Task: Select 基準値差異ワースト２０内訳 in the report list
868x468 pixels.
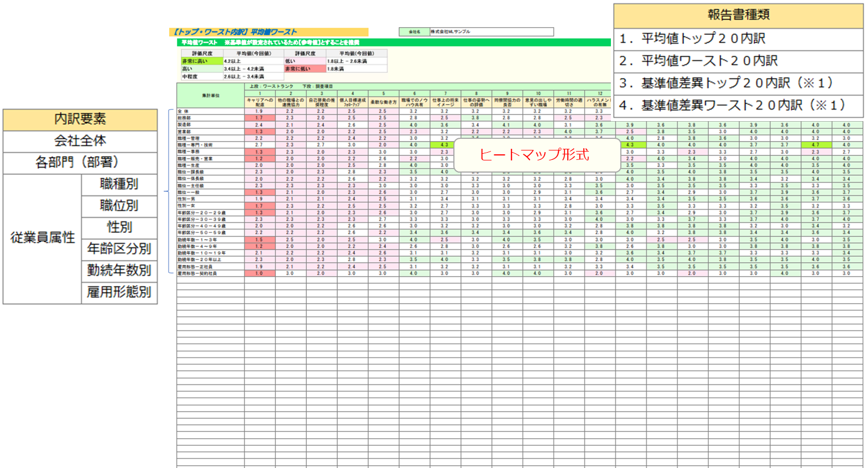Action: coord(738,105)
